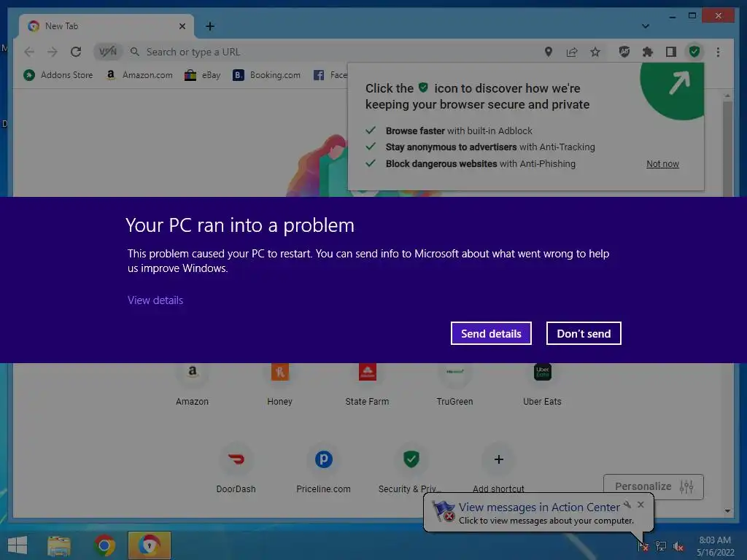Open the State Farm shortcut tile
The width and height of the screenshot is (747, 560).
click(368, 384)
